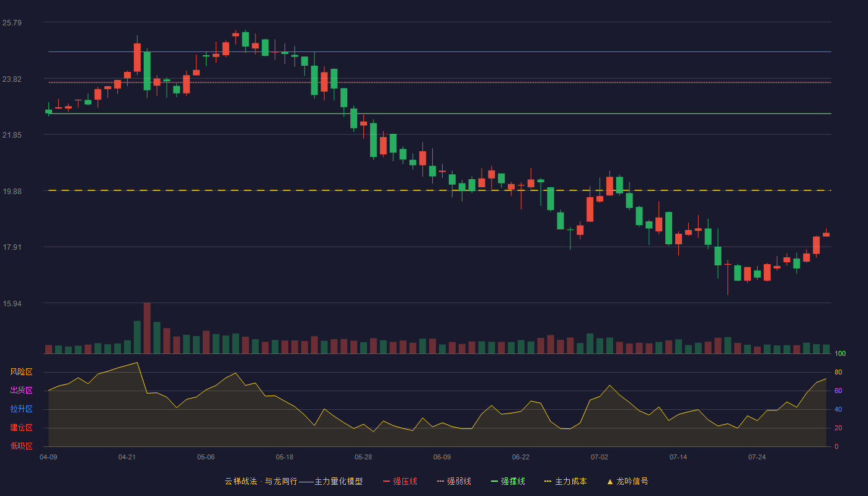Click the 05-06 date label
The image size is (868, 496).
206,457
